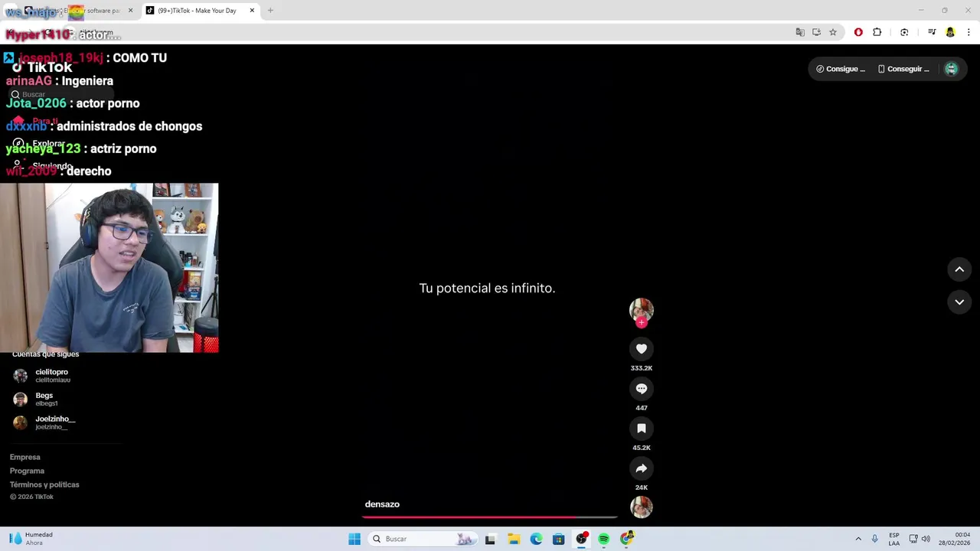The image size is (980, 551).
Task: Open the red Opera extension icon
Action: point(858,32)
